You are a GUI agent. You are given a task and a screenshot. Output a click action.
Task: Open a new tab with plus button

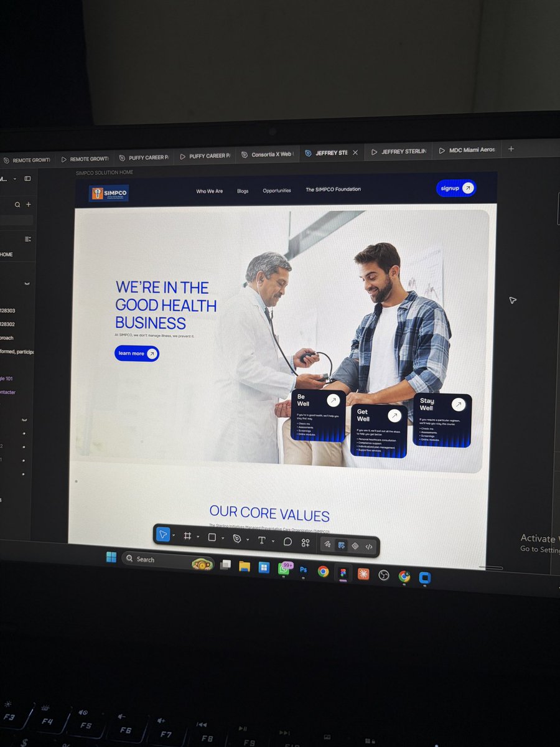coord(511,149)
